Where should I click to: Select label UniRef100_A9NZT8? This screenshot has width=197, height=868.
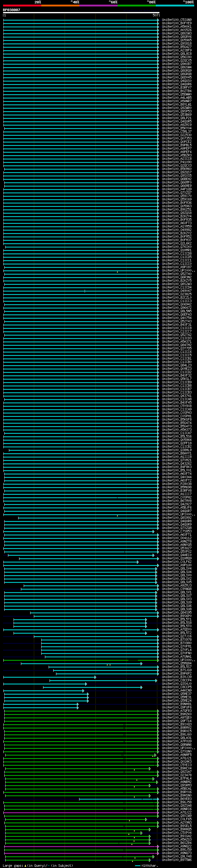[x=177, y=542]
